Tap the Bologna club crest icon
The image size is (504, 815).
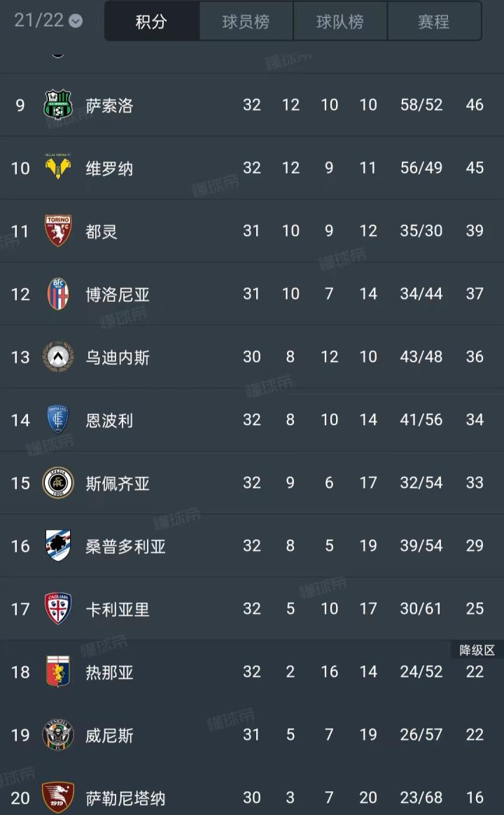click(58, 294)
